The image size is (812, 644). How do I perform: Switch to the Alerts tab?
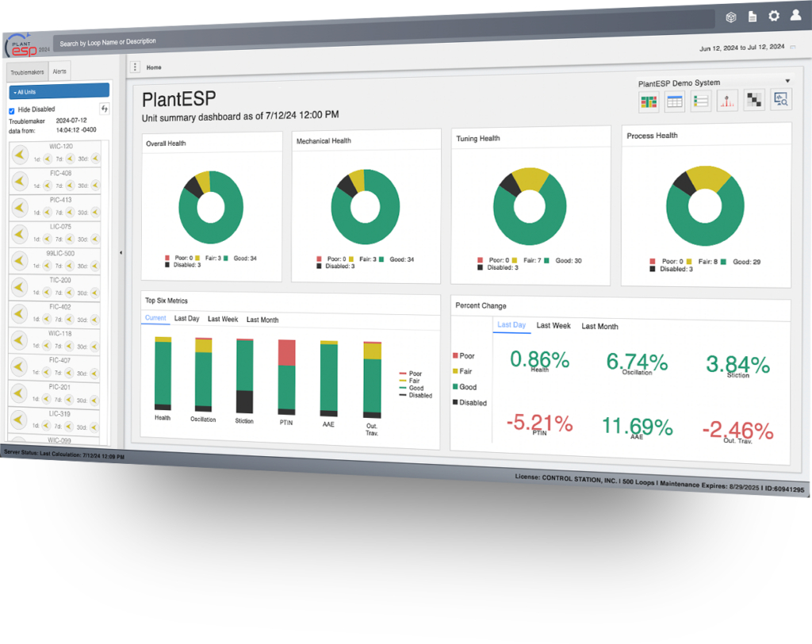click(59, 71)
